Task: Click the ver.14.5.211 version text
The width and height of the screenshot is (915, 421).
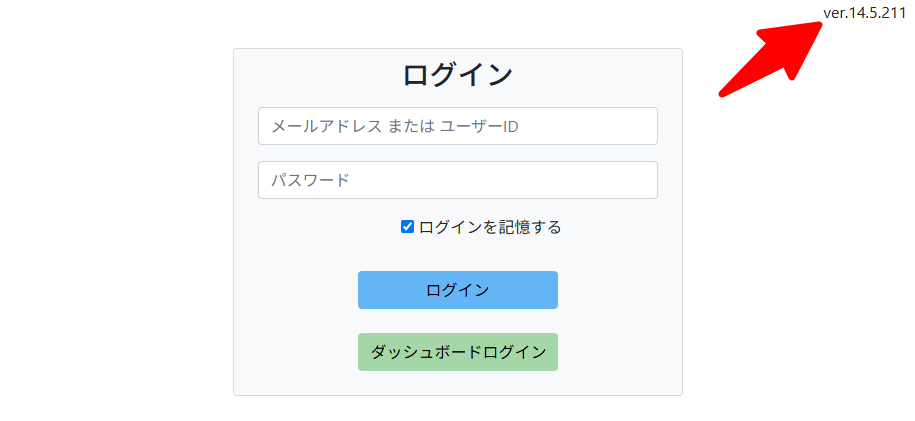Action: click(864, 12)
